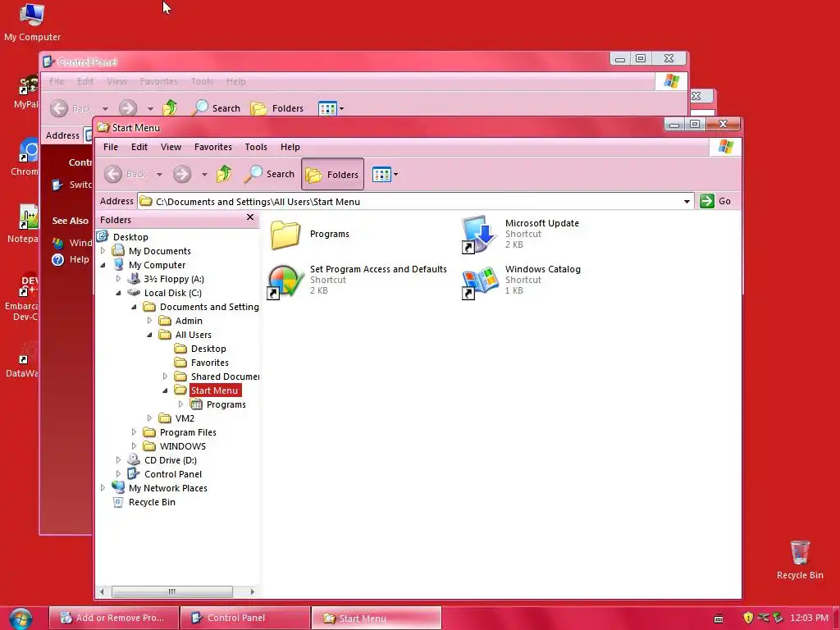Open Chrome desktop shortcut
This screenshot has width=840, height=630.
[24, 157]
